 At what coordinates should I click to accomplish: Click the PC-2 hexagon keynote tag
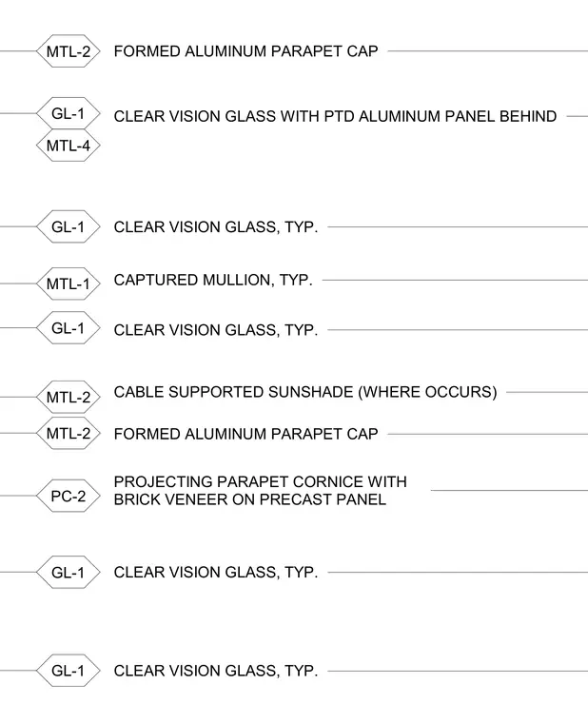[x=69, y=497]
